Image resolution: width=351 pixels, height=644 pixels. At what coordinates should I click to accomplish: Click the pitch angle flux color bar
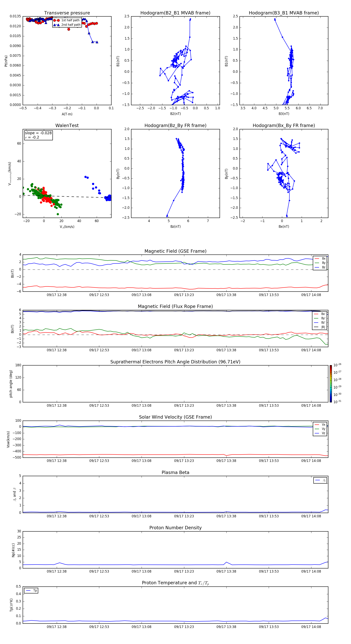click(331, 384)
